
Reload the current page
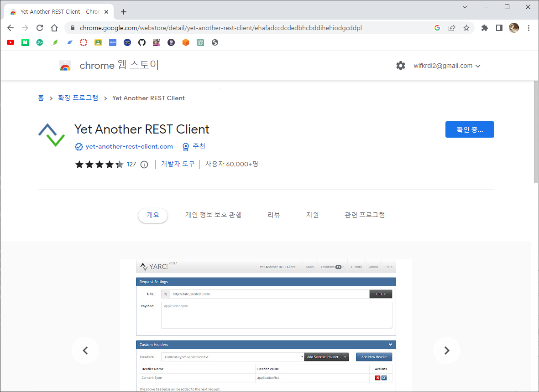[x=40, y=28]
